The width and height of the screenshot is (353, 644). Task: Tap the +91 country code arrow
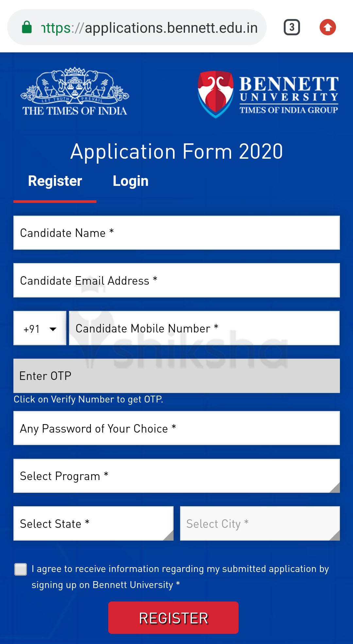53,329
